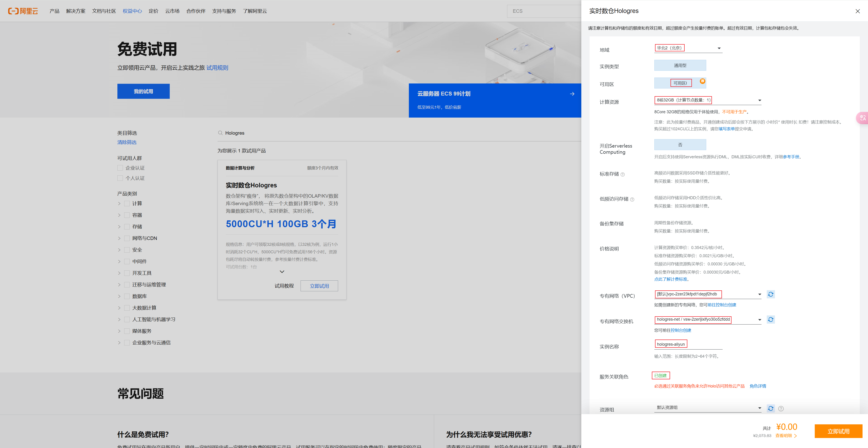Open the 合作伙伴 nav item
This screenshot has height=448, width=868.
[196, 11]
